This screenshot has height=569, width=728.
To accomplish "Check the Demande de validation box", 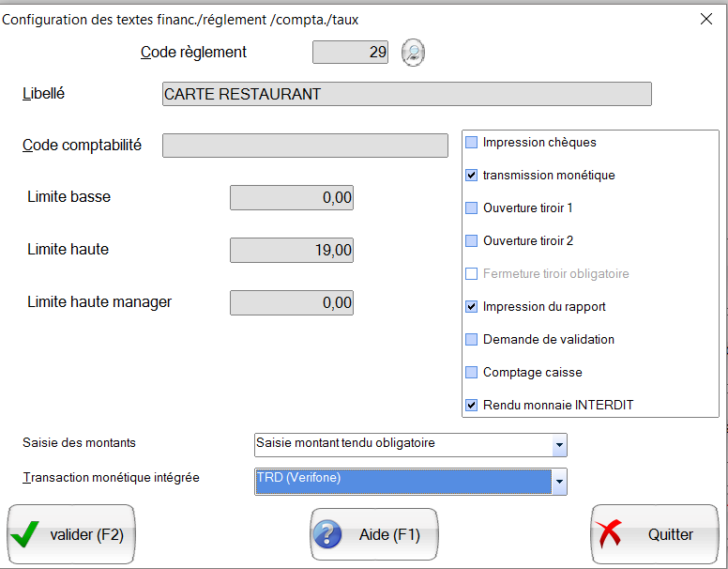I will 472,340.
